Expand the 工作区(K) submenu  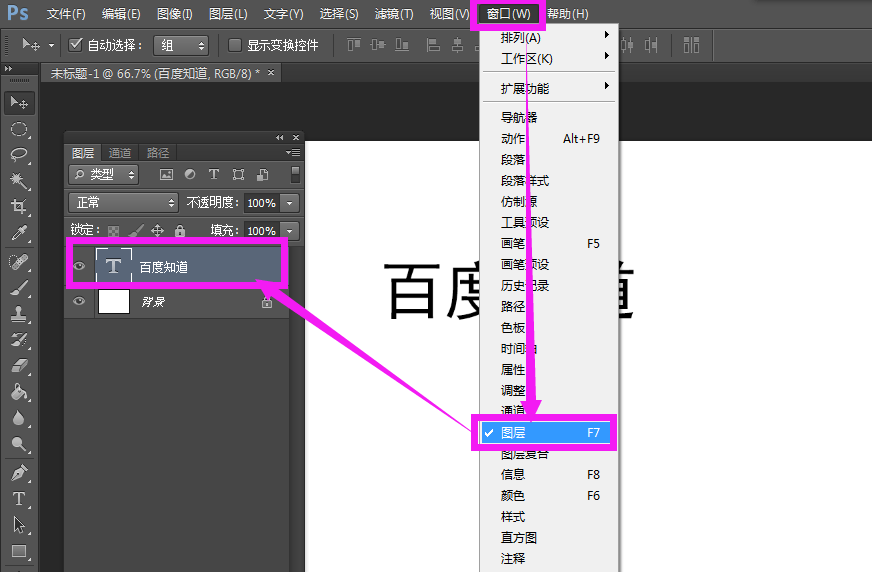[548, 58]
